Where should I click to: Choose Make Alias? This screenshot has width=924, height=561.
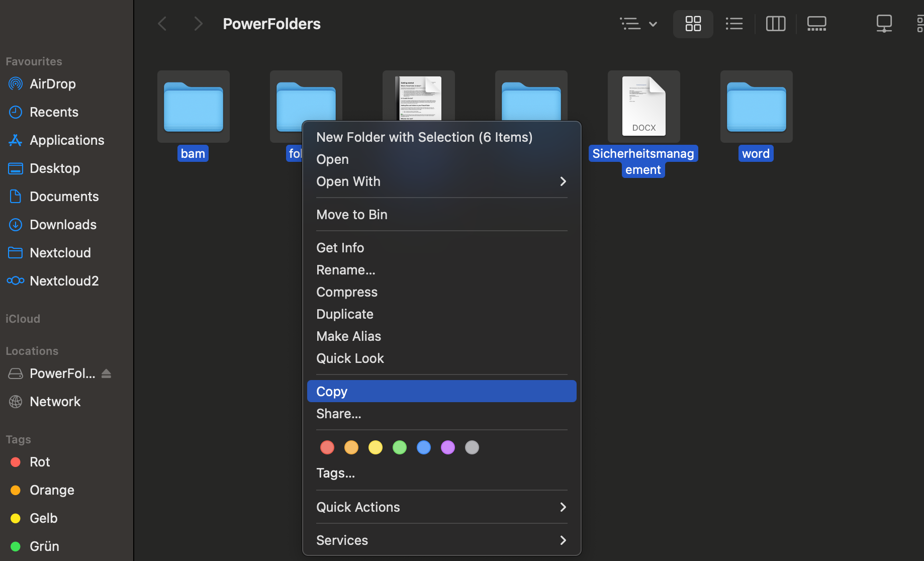pos(441,336)
